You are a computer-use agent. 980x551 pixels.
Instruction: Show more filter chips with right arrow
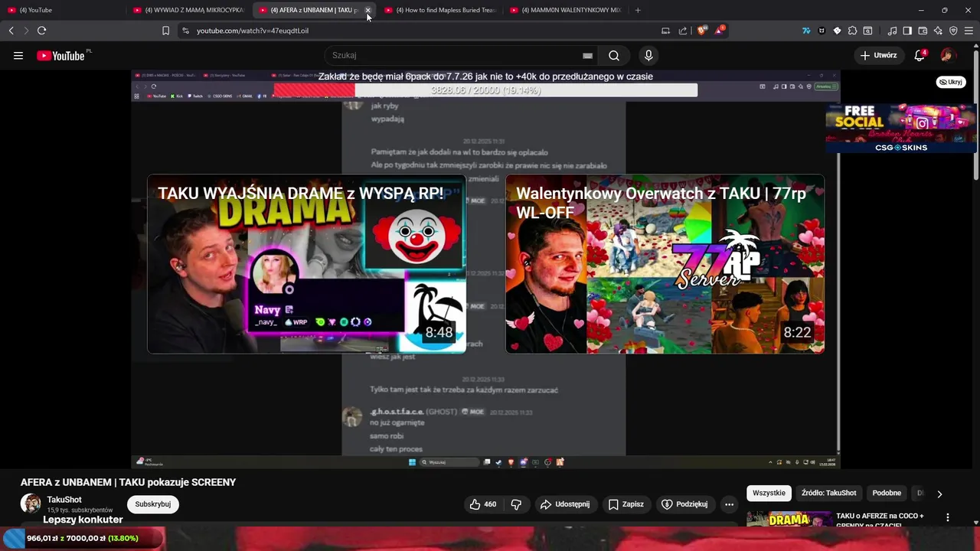tap(939, 494)
